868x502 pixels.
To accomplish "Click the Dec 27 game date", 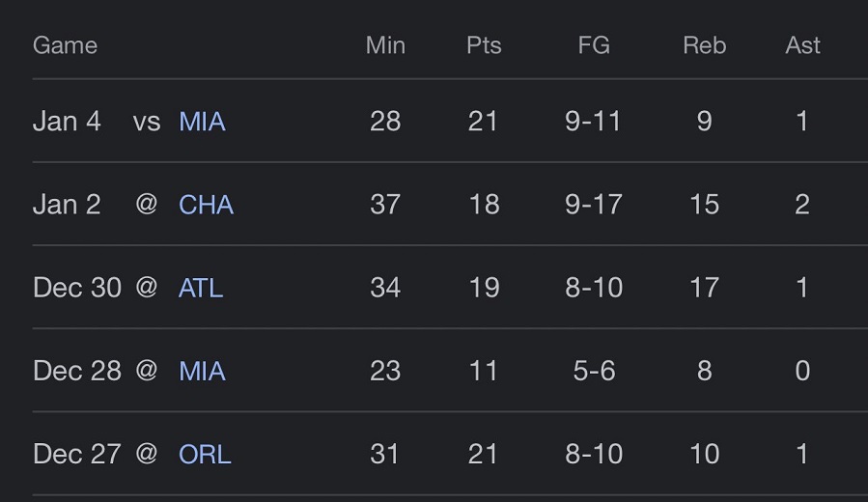I will [77, 454].
